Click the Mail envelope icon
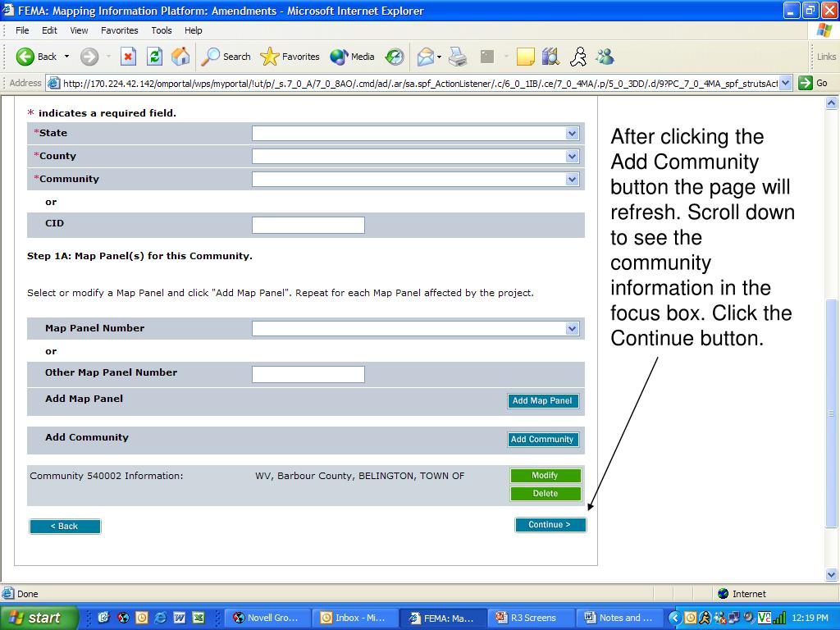The height and width of the screenshot is (630, 840). [x=426, y=57]
